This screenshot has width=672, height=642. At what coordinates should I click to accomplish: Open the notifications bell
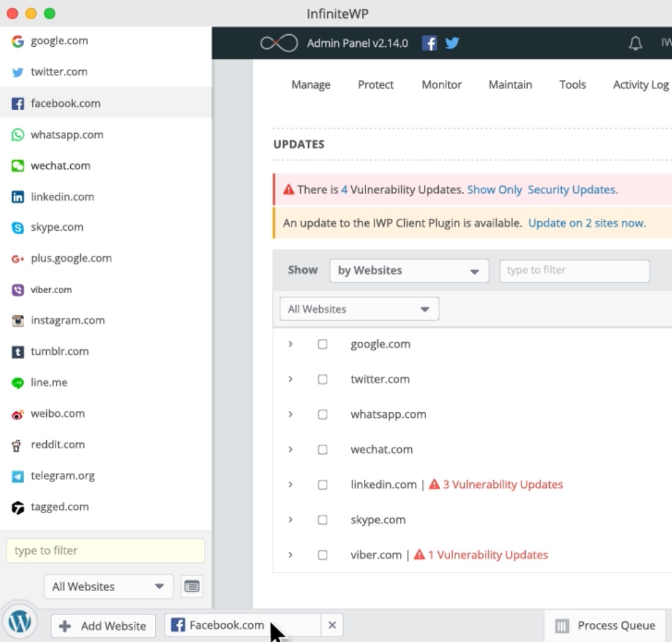coord(635,43)
